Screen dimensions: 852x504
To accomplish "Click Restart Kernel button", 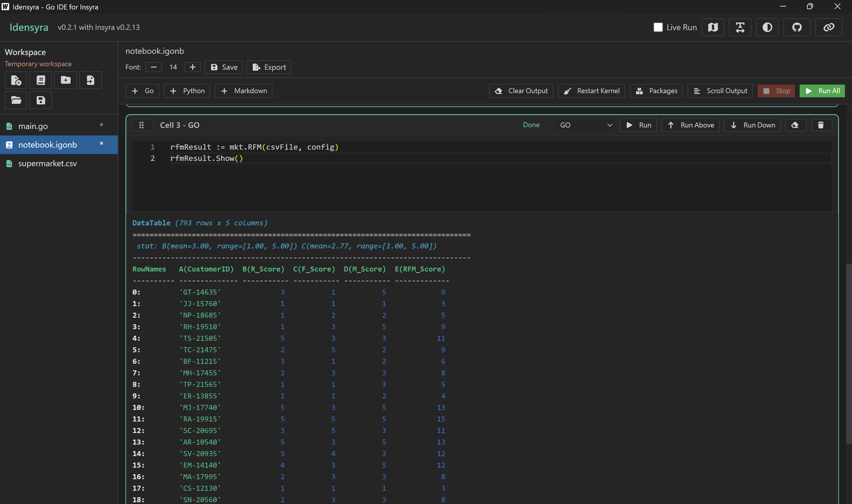I will (591, 91).
